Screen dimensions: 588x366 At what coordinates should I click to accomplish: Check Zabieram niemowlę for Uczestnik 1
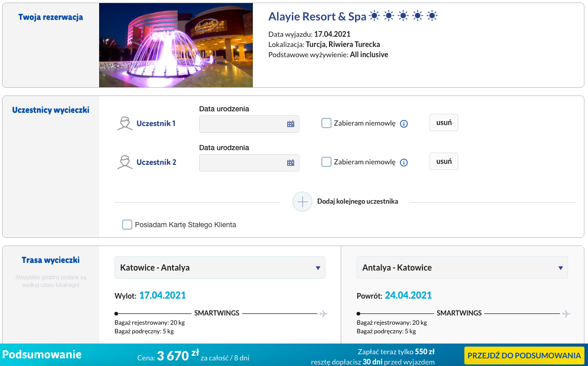click(326, 123)
